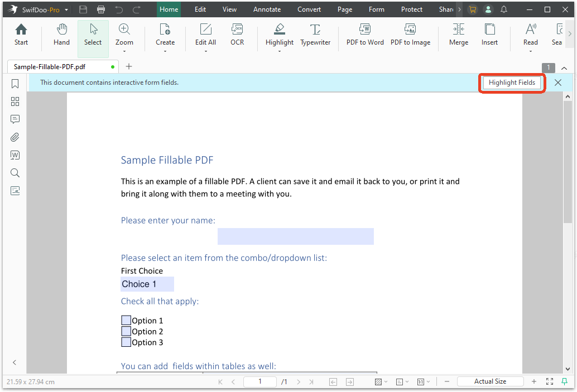This screenshot has height=392, width=577.
Task: Open the search sidebar panel
Action: 15,173
